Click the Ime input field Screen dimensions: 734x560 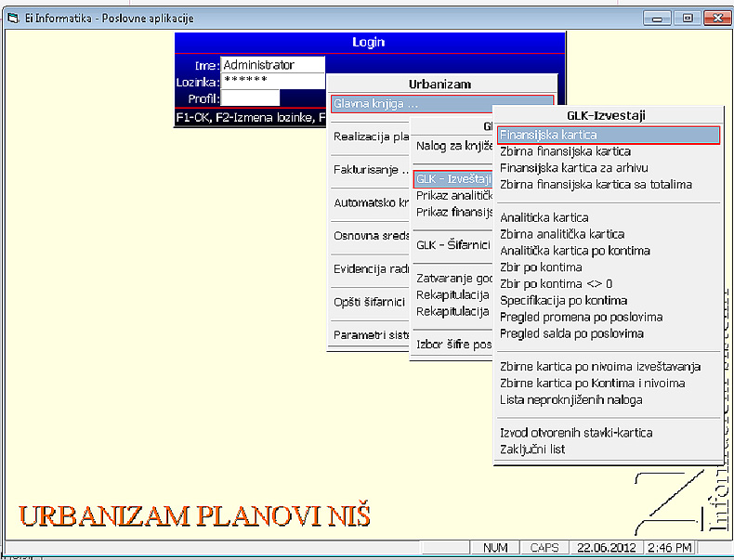272,65
